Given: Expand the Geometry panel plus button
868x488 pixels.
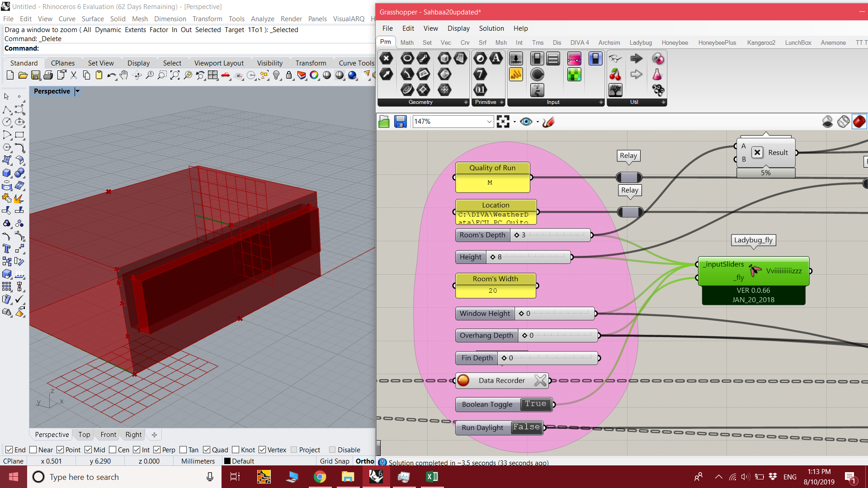Looking at the screenshot, I should pos(466,103).
